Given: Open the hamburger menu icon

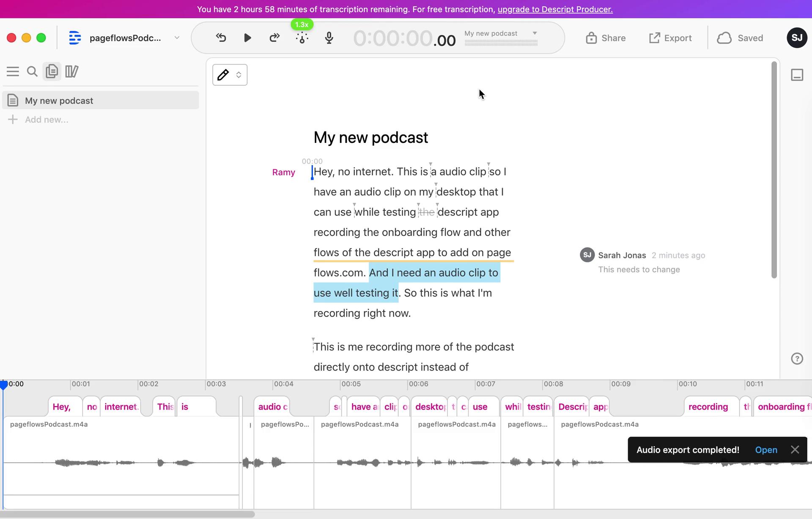Looking at the screenshot, I should pyautogui.click(x=12, y=71).
